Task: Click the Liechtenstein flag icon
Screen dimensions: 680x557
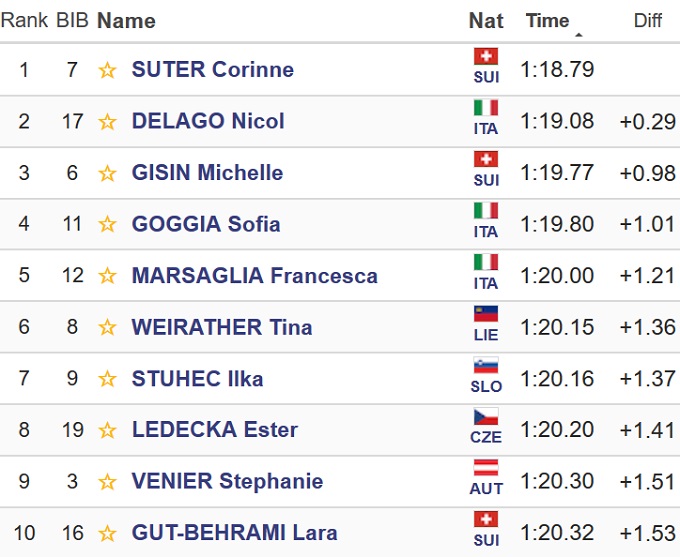Action: [x=486, y=314]
